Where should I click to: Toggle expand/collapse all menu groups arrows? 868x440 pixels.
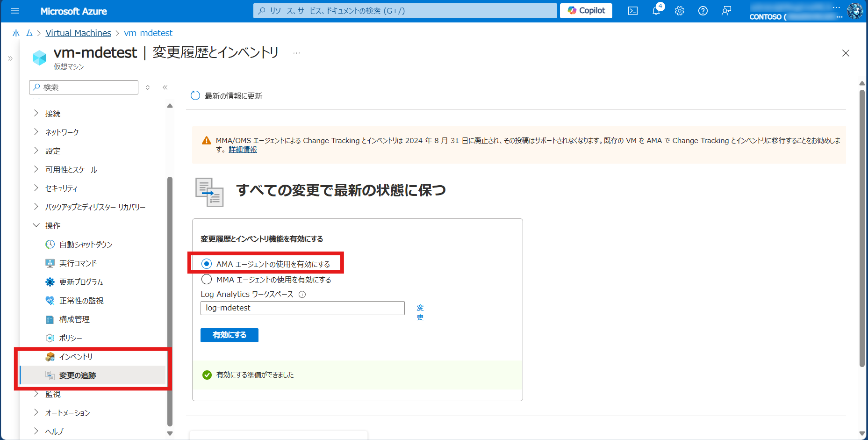148,87
